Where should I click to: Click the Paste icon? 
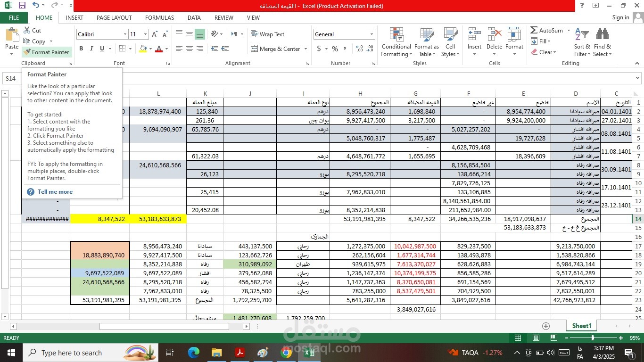point(12,35)
